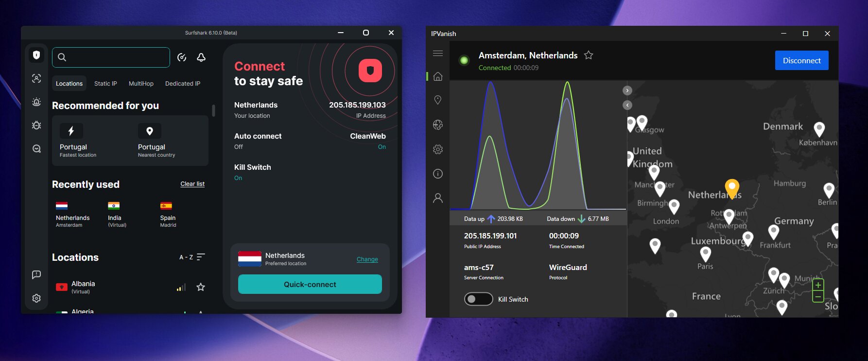Click the IPVanish public IP 205.185.199.101
Screen dimensions: 868x361
point(490,235)
